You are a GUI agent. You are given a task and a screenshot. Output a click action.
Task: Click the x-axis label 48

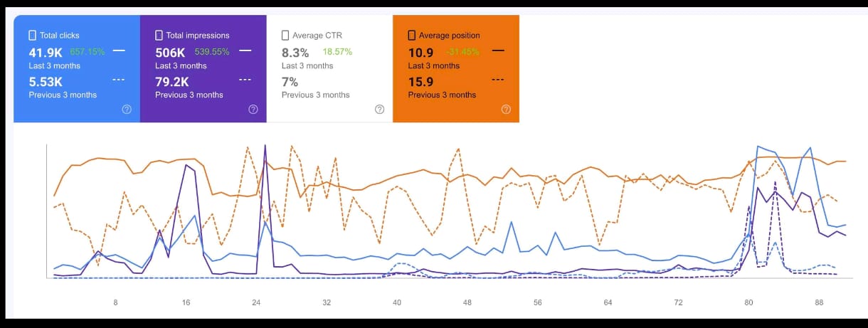tap(467, 302)
